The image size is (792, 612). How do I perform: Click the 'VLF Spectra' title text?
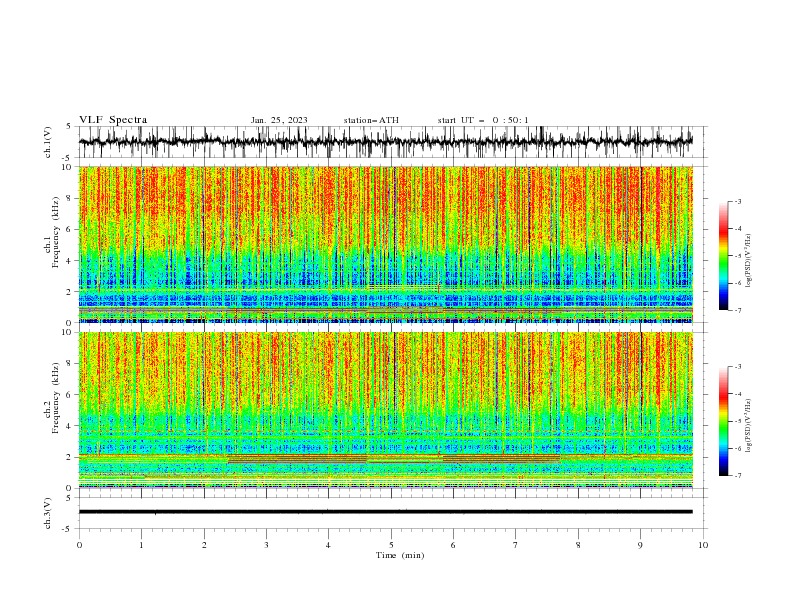[x=113, y=120]
